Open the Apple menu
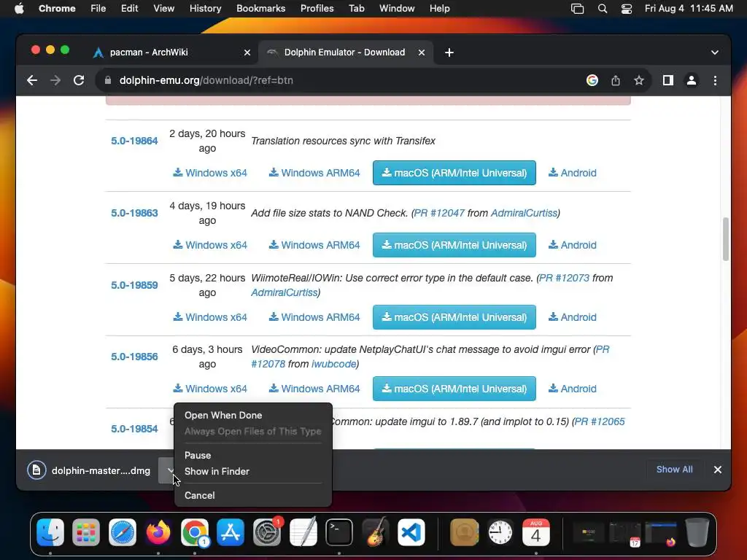Viewport: 747px width, 560px height. (x=19, y=9)
